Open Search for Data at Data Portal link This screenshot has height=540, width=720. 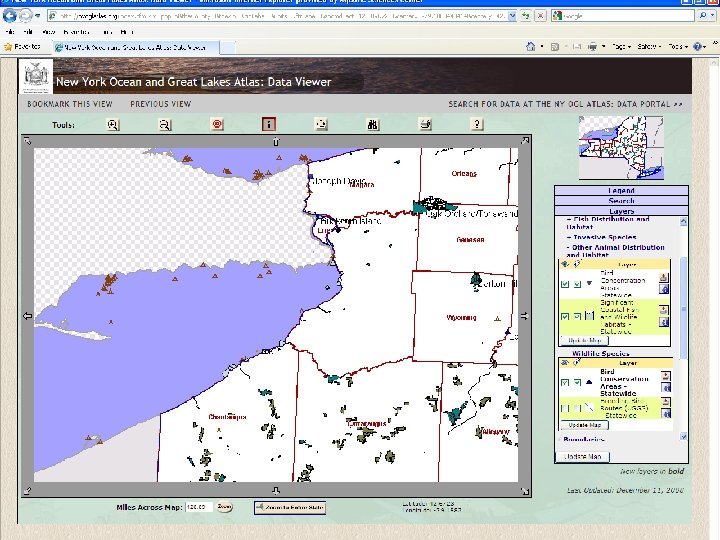(x=565, y=104)
